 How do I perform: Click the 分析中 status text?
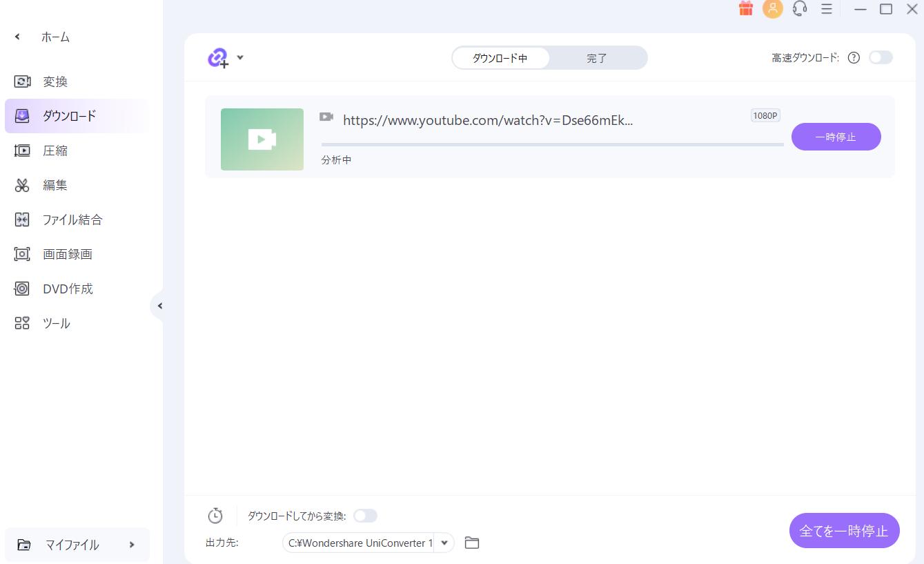pyautogui.click(x=337, y=159)
